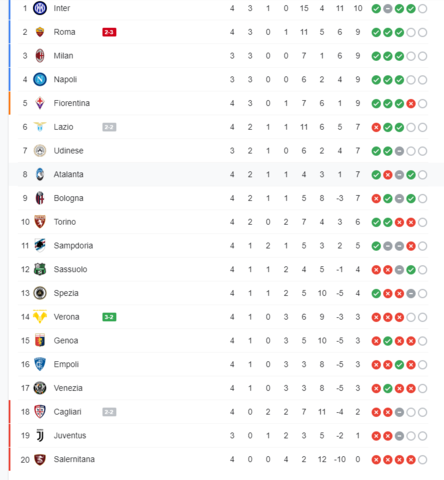Open Roma's red 2-3 live score badge
This screenshot has width=444, height=480.
pyautogui.click(x=109, y=32)
